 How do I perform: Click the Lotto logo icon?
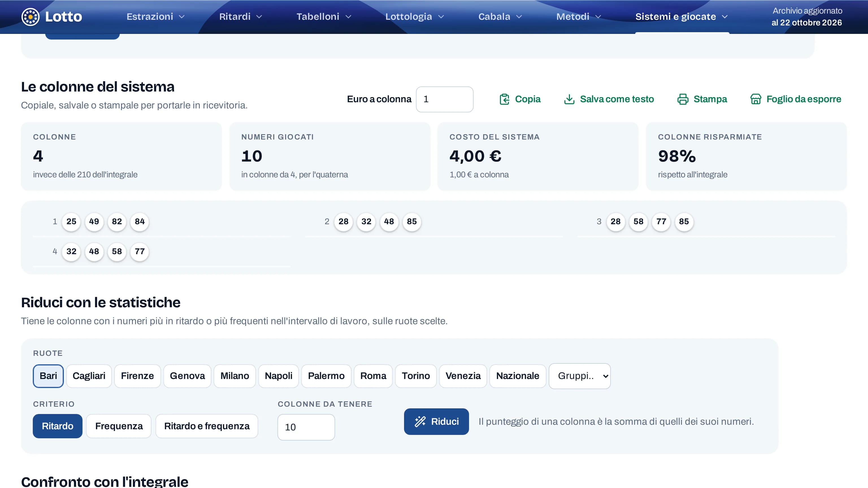coord(30,16)
